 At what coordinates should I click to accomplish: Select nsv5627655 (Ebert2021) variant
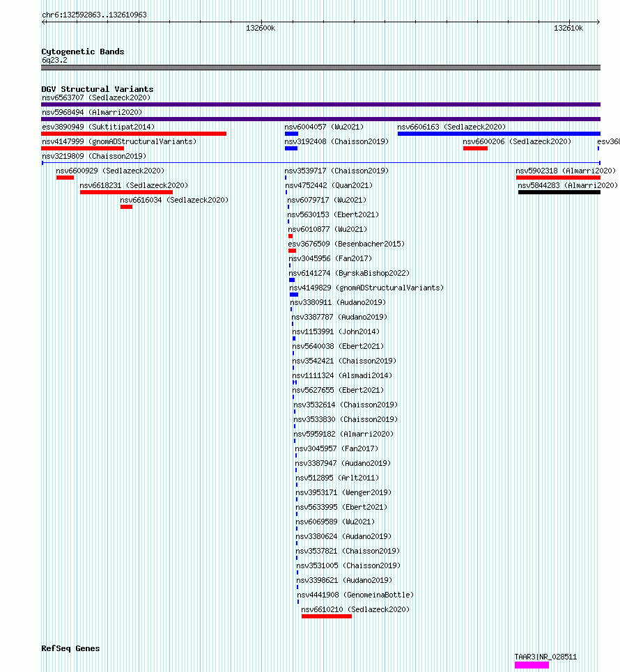(339, 390)
